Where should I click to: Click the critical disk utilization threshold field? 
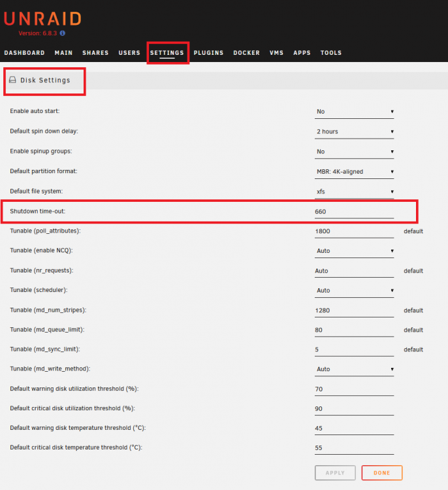(354, 409)
